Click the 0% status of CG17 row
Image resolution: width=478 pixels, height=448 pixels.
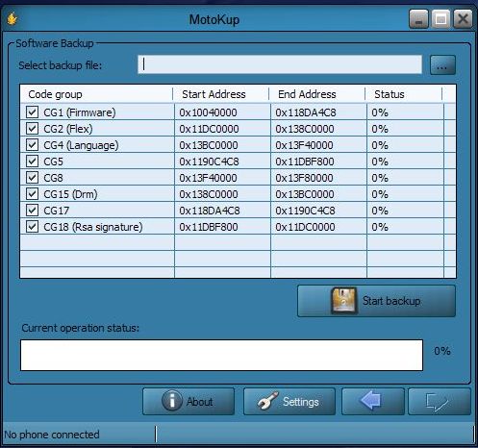tap(380, 211)
